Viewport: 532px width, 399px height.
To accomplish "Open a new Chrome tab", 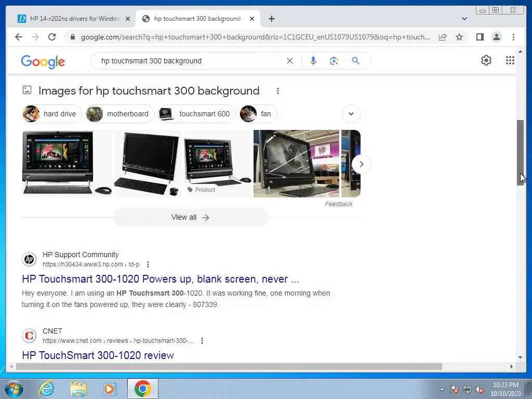I will pyautogui.click(x=271, y=19).
